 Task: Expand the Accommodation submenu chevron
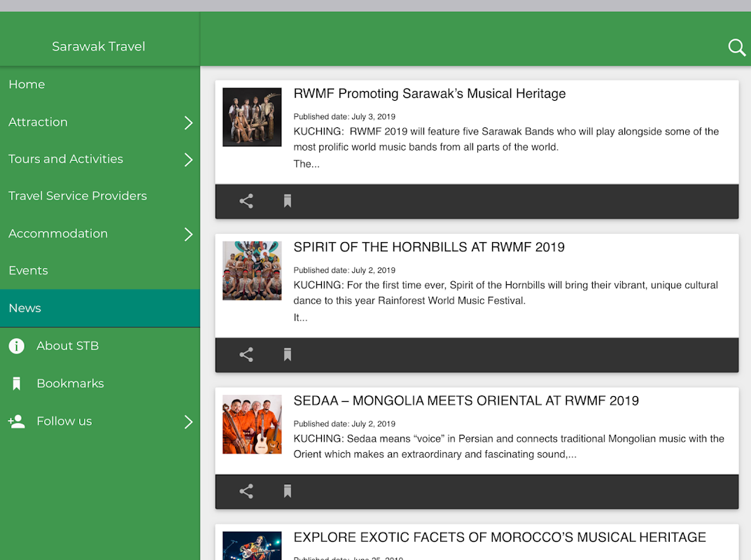(x=188, y=234)
